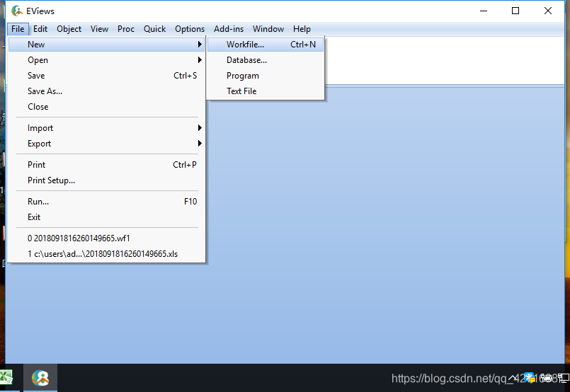
Task: Select Close in the File menu
Action: pos(107,107)
